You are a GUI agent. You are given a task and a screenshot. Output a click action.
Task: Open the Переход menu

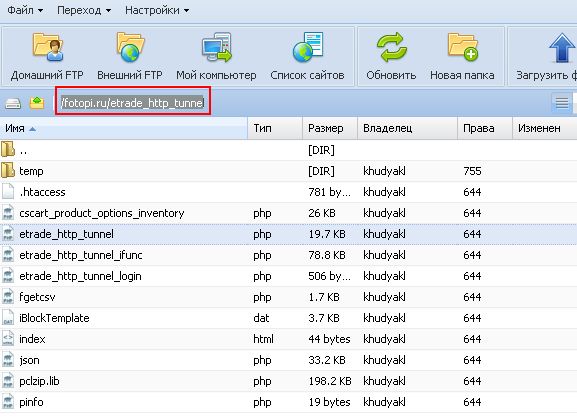(x=84, y=10)
